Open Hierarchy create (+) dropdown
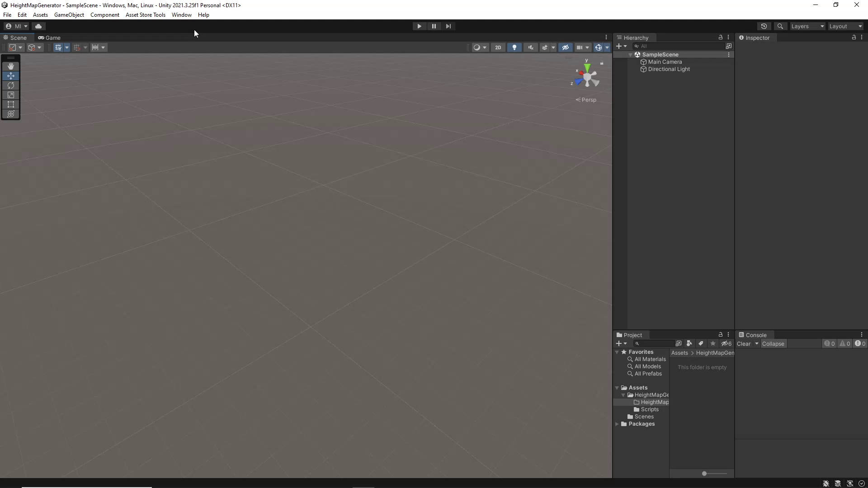This screenshot has height=488, width=868. 622,46
